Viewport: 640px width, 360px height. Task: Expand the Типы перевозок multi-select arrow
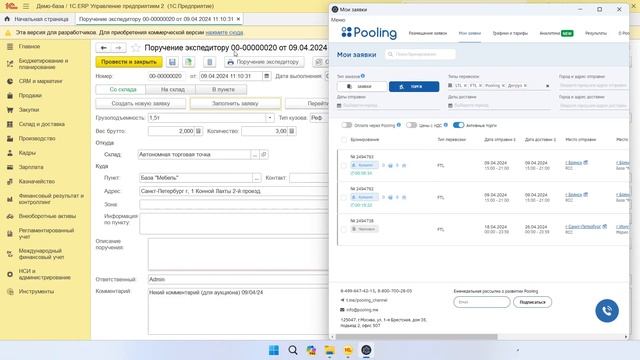(x=547, y=86)
